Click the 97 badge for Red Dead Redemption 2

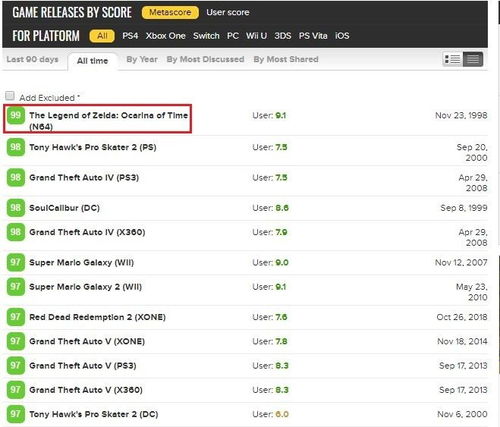point(16,317)
